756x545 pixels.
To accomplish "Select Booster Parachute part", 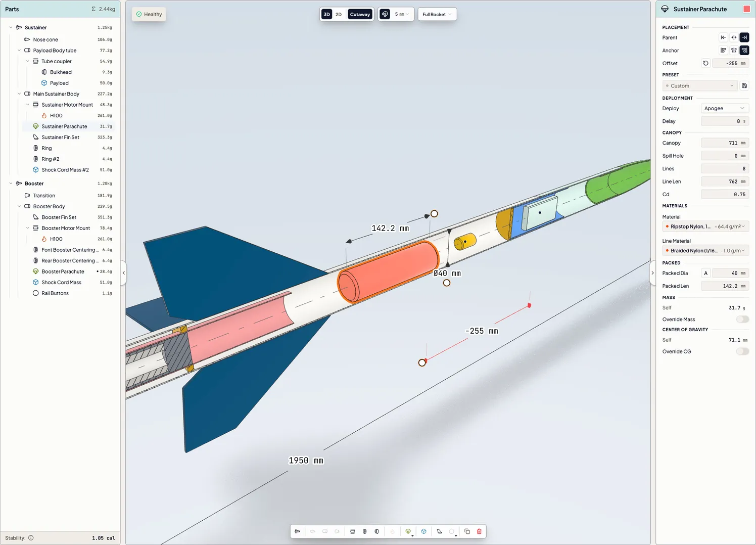I will (x=63, y=271).
